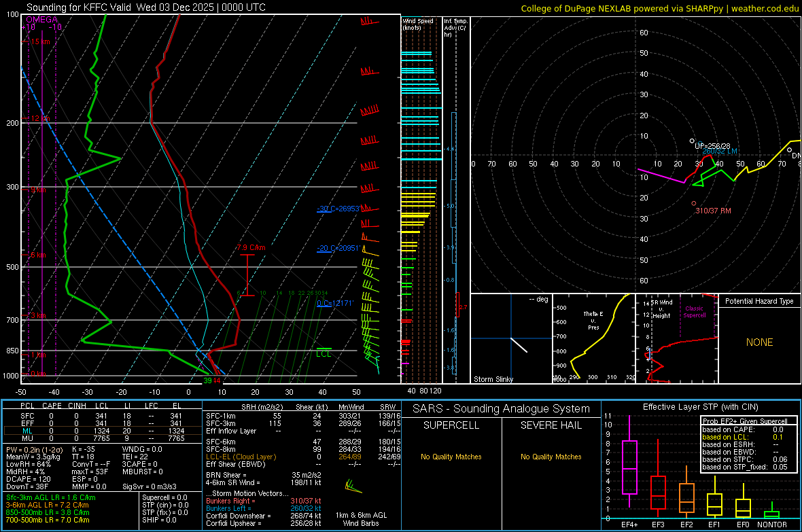Click the 1km & 6km AGL wind barb icon
Screen dimensions: 802x532
(x=353, y=486)
